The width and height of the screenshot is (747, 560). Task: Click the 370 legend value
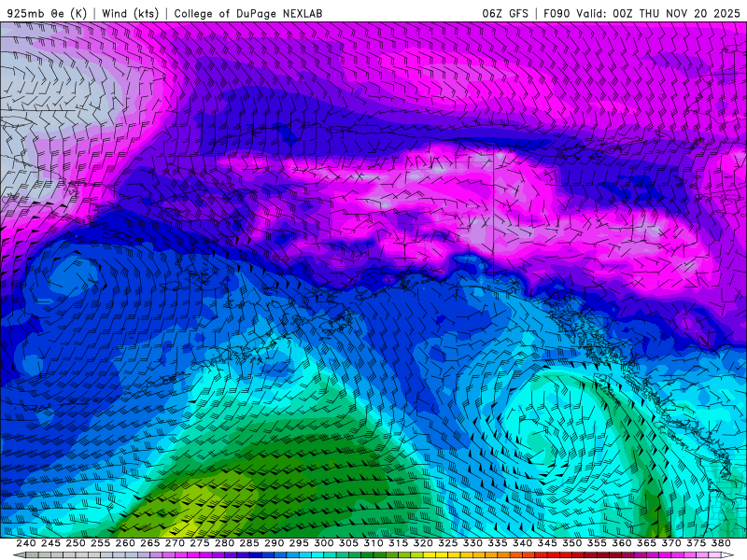(x=670, y=543)
